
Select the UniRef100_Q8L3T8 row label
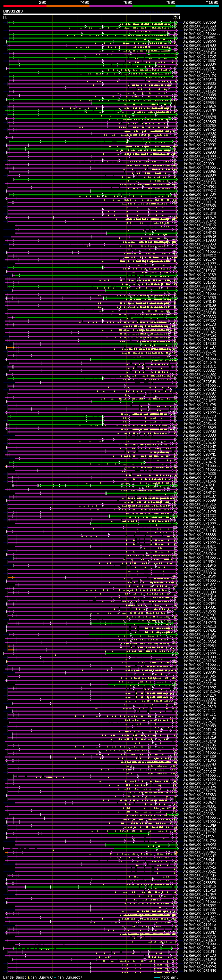pyautogui.click(x=199, y=213)
